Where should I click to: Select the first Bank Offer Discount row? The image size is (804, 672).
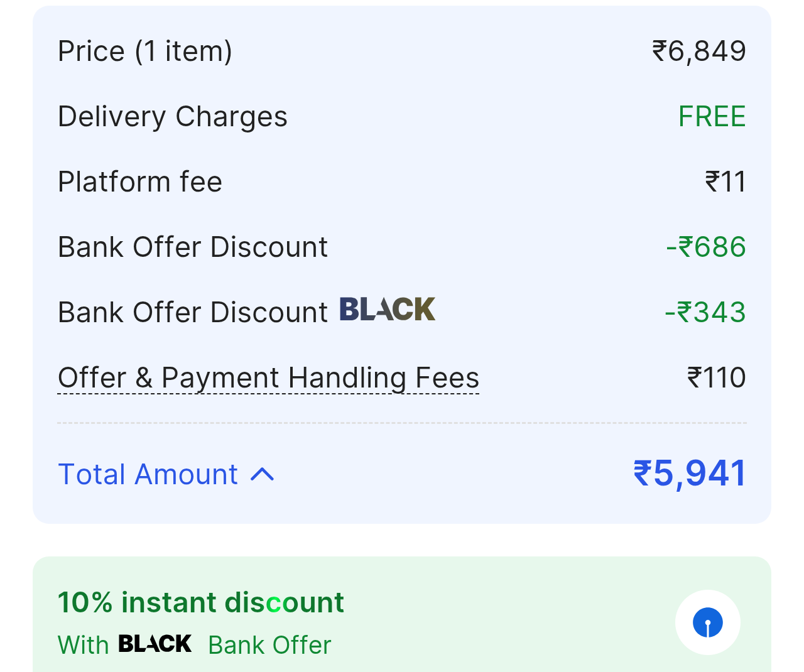pos(192,247)
